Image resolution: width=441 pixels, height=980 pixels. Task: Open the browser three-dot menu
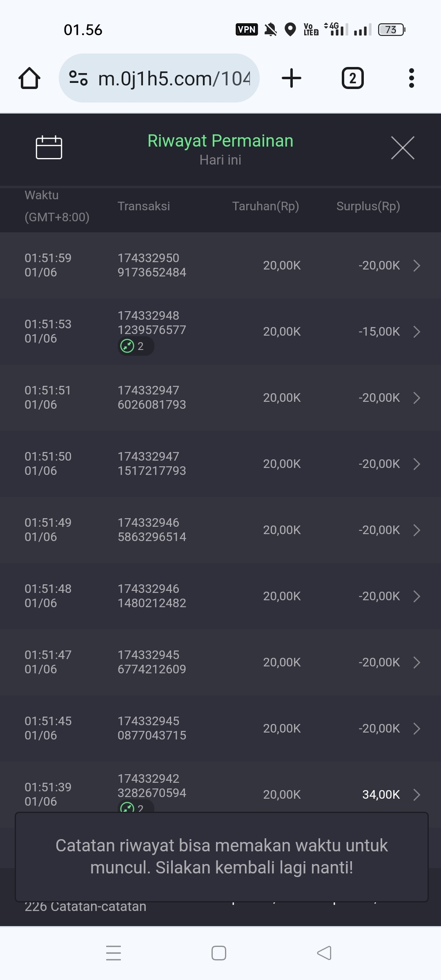tap(411, 78)
